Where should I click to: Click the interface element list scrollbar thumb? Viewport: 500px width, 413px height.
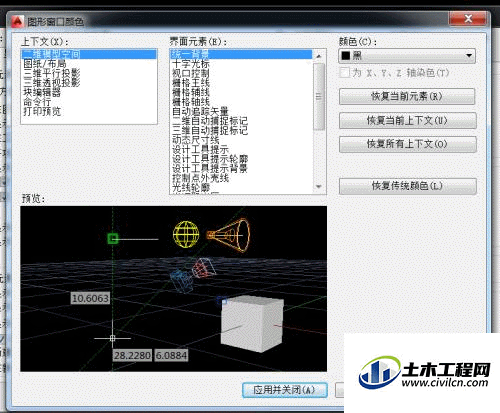[319, 97]
